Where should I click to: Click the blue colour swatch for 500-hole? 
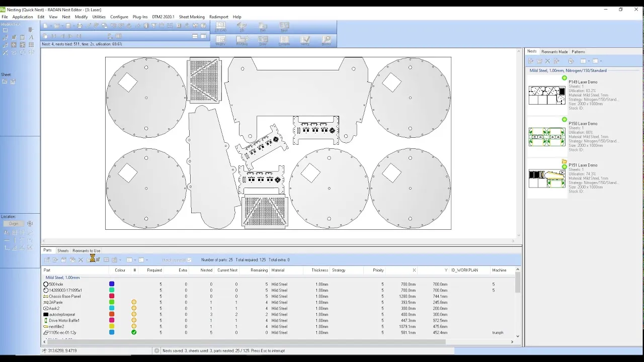(112, 284)
